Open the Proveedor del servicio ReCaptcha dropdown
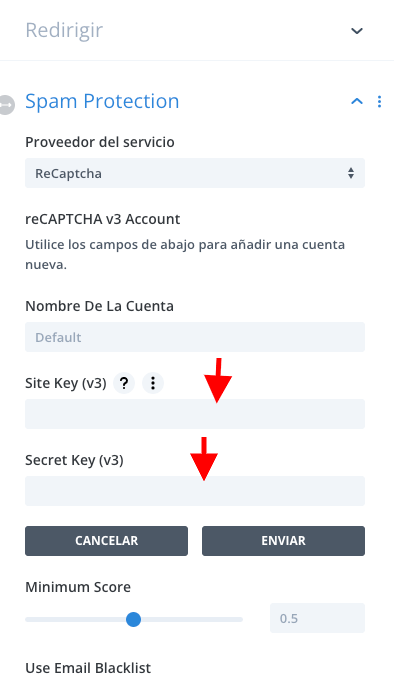 coord(195,173)
